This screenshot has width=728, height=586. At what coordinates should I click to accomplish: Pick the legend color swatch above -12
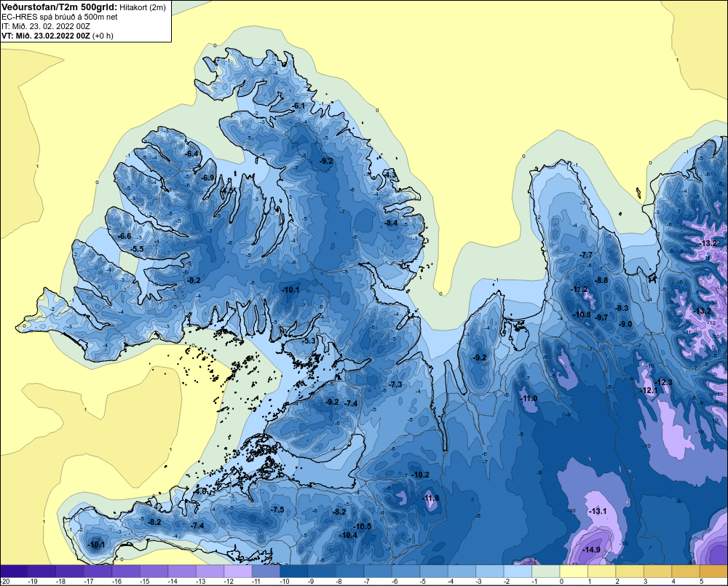238,571
